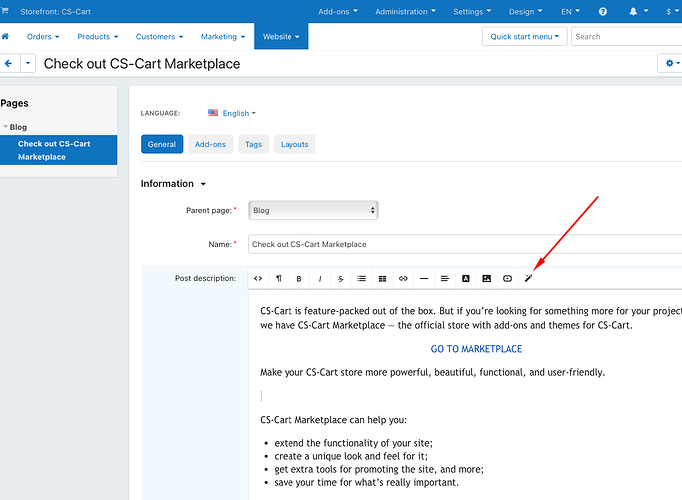
Task: Insert a table using the editor toolbar
Action: pyautogui.click(x=382, y=278)
